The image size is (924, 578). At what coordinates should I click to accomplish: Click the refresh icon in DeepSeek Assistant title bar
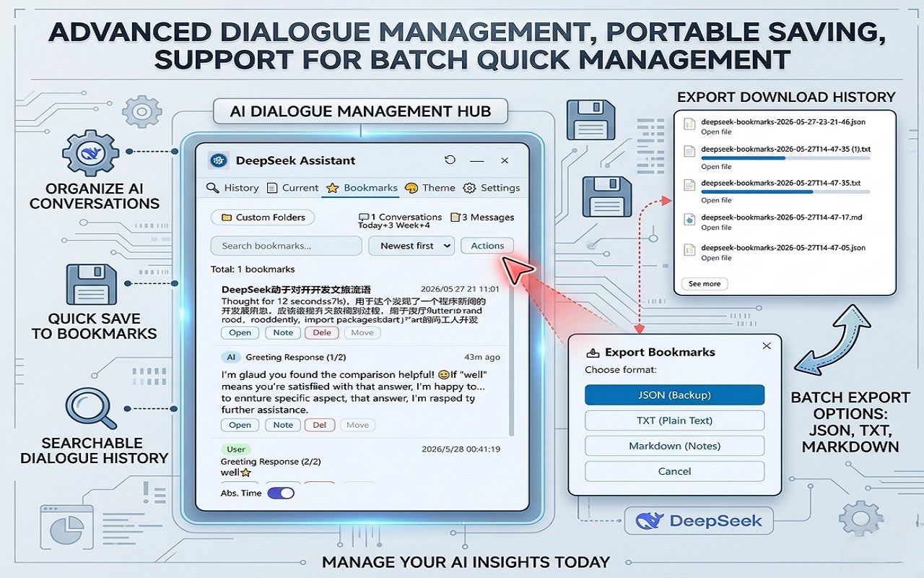pos(450,160)
